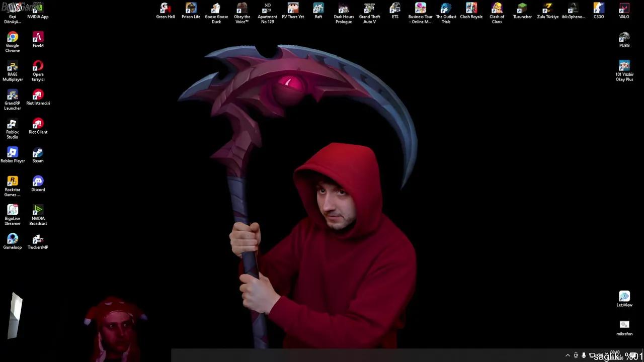Open the volume control from the tray
The image size is (644, 362).
pyautogui.click(x=600, y=355)
